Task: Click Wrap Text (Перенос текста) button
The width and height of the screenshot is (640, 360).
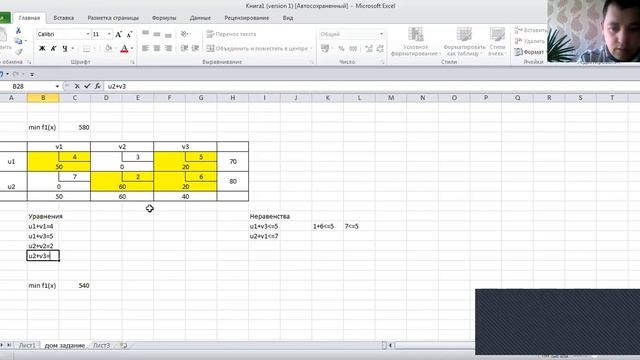Action: click(x=231, y=34)
